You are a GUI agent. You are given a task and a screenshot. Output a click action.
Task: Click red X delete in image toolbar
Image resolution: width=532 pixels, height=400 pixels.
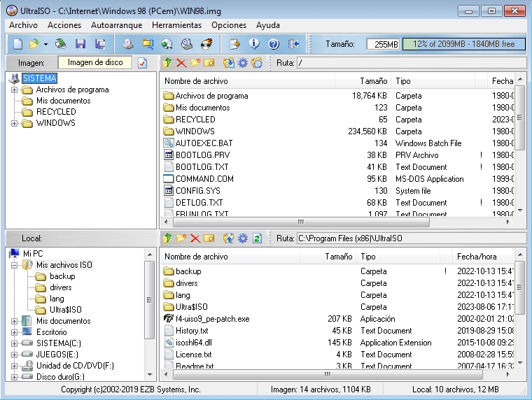coord(181,63)
